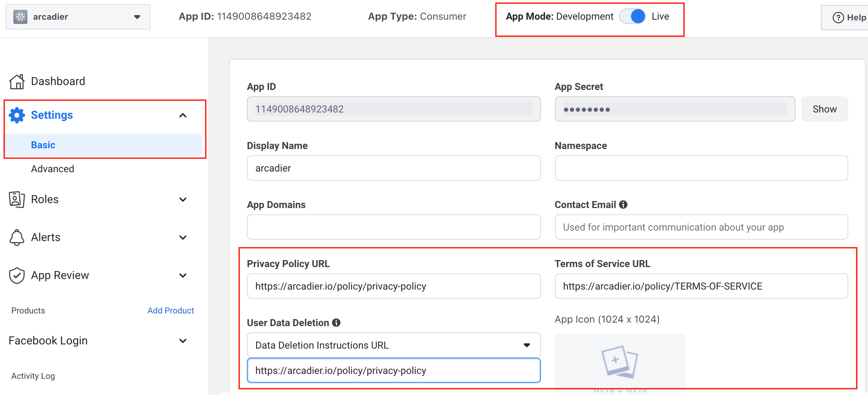The height and width of the screenshot is (395, 868).
Task: Open the Dashboard page
Action: 58,82
